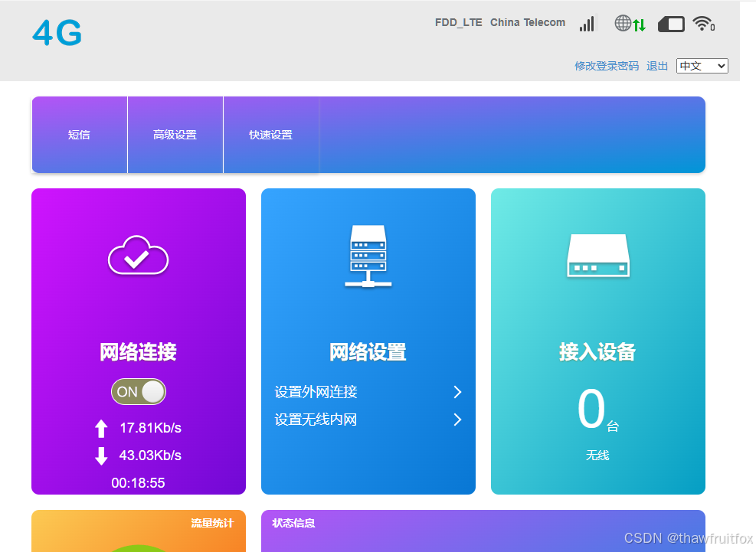Click the 退出 logout link
The image size is (756, 552).
tap(657, 66)
